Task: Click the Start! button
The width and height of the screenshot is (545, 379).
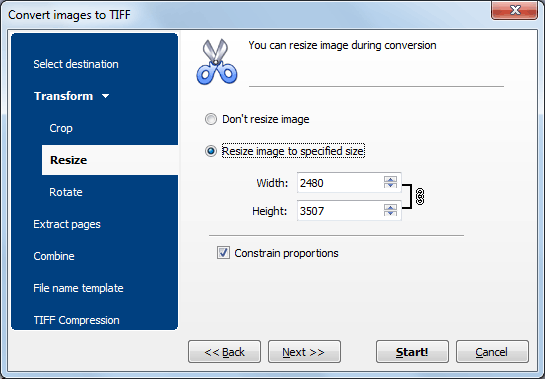Action: (x=412, y=352)
